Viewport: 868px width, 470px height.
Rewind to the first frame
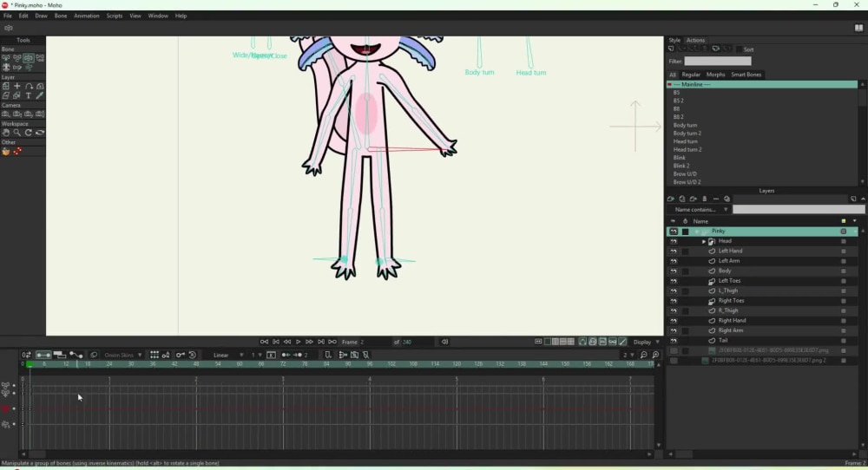tap(264, 342)
